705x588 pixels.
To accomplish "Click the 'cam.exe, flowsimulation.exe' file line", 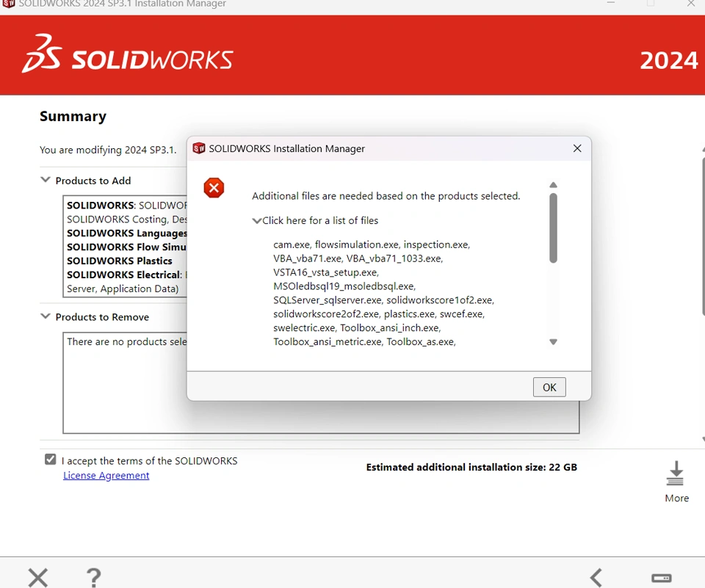I will 372,244.
